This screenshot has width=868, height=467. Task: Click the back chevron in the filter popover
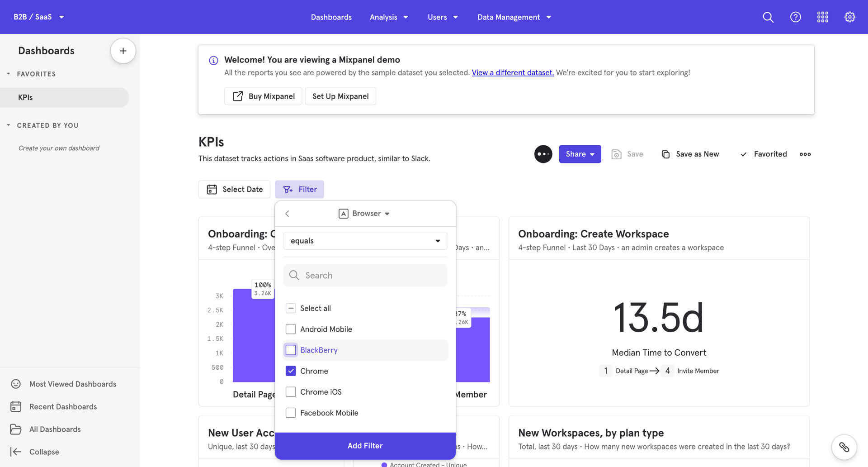pos(287,213)
